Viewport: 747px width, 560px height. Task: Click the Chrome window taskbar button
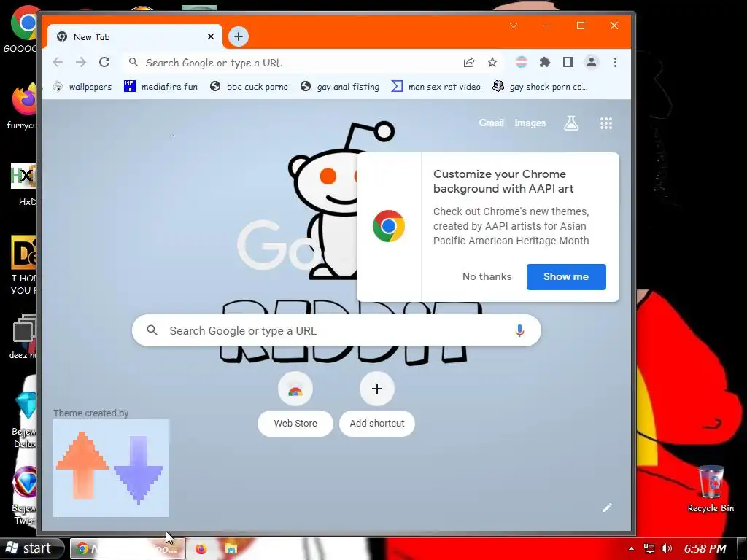127,548
